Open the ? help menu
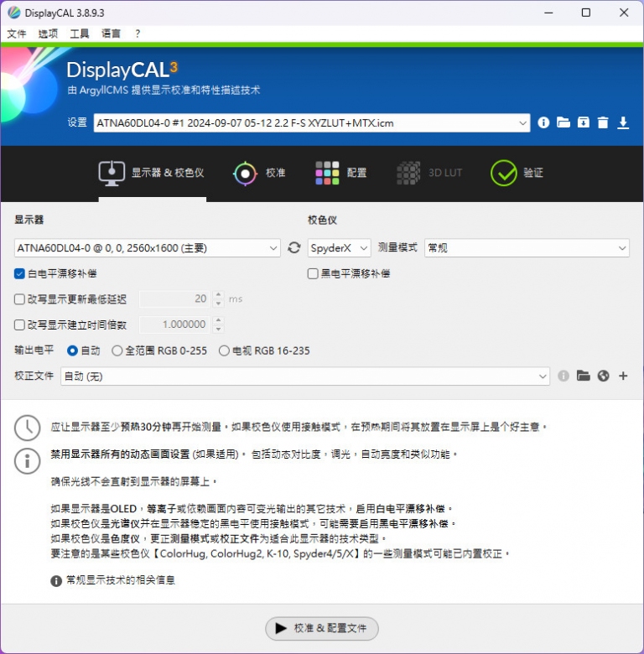This screenshot has width=644, height=654. point(138,34)
